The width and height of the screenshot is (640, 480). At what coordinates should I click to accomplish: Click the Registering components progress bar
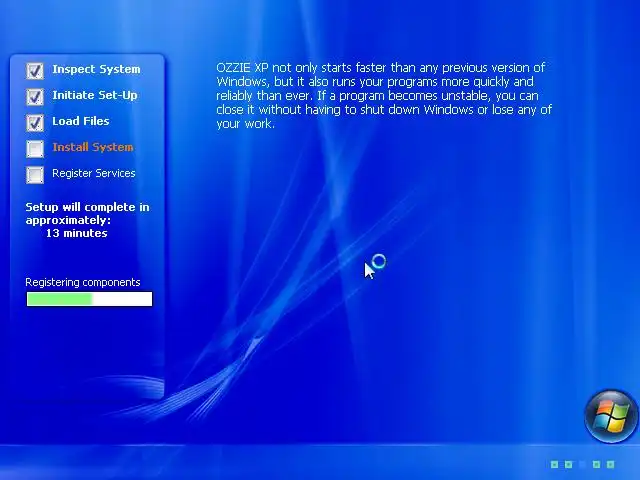[89, 299]
